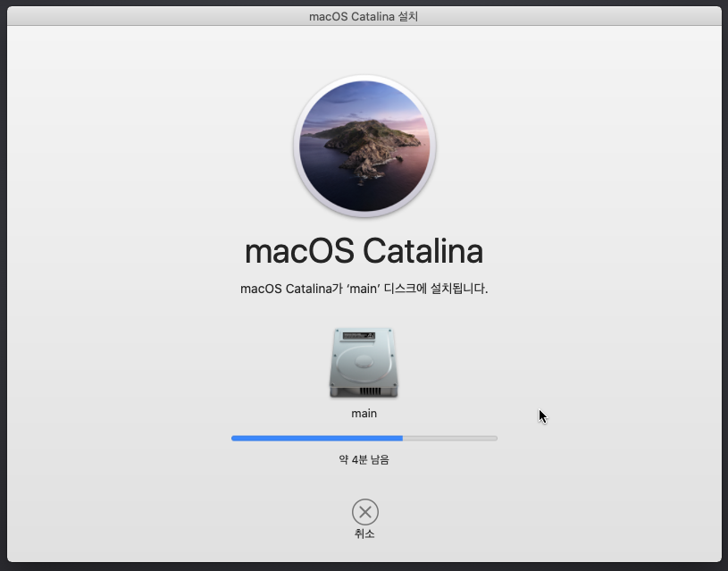Click the macOS Catalina island logo

point(364,146)
